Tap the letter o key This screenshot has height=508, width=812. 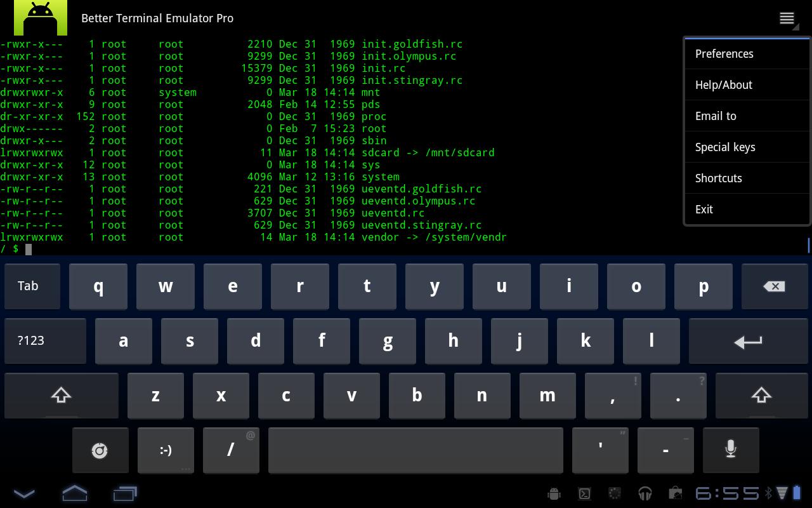(x=636, y=286)
